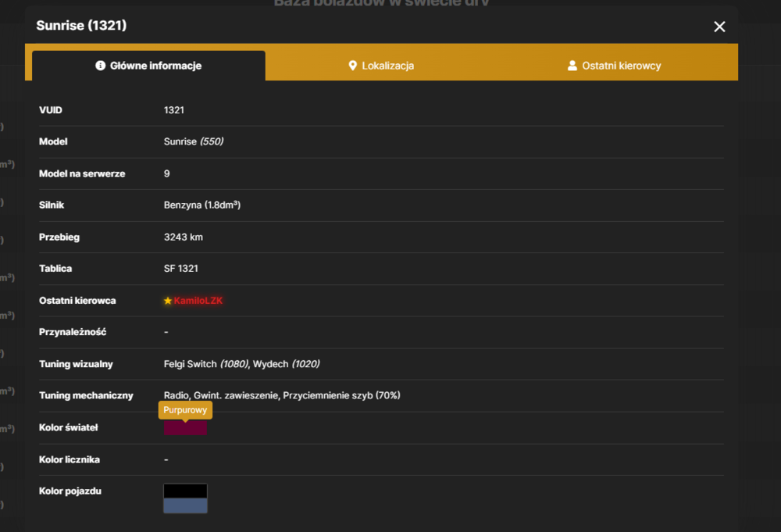This screenshot has width=781, height=532.
Task: Click the Tablica value SF 1321
Action: click(x=181, y=269)
